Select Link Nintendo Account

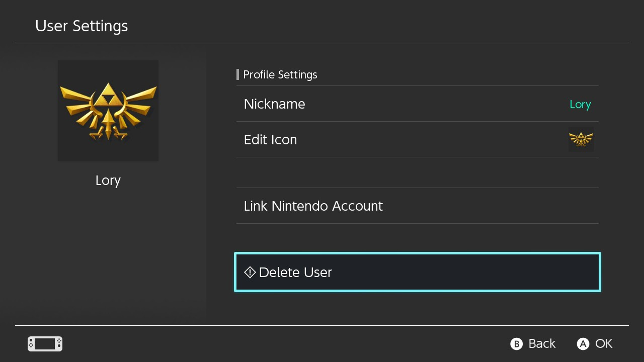tap(313, 206)
